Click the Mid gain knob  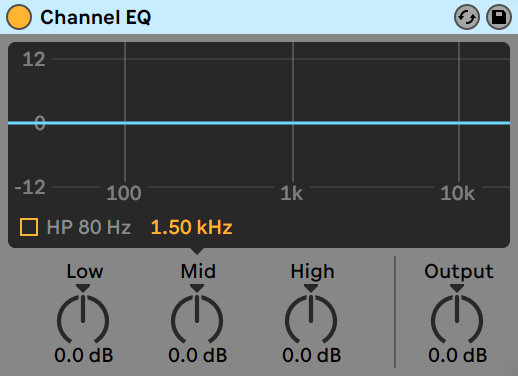coord(197,319)
